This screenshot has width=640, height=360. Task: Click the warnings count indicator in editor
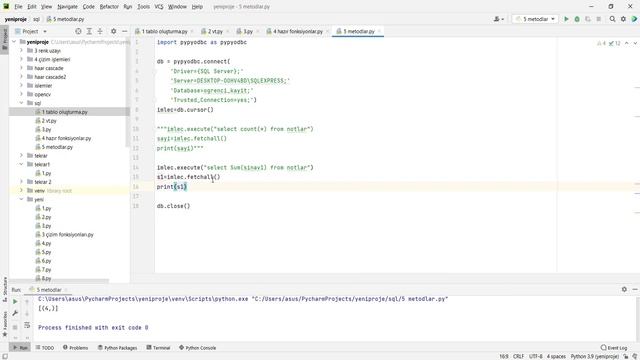tap(601, 43)
